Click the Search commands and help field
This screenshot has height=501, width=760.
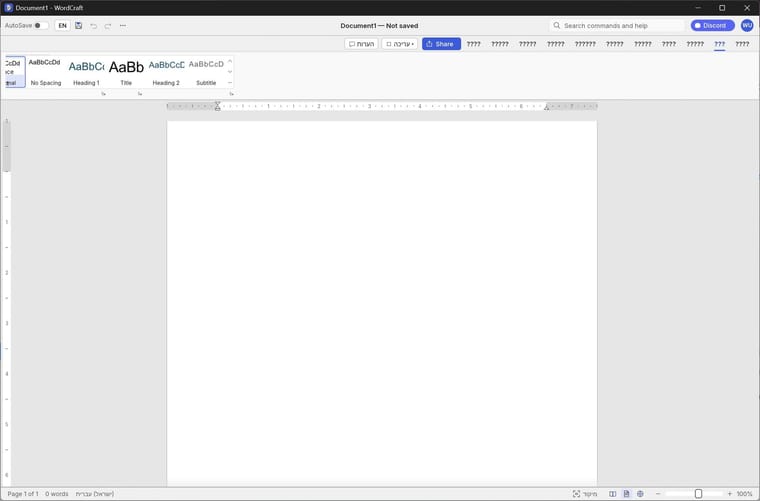click(x=617, y=26)
